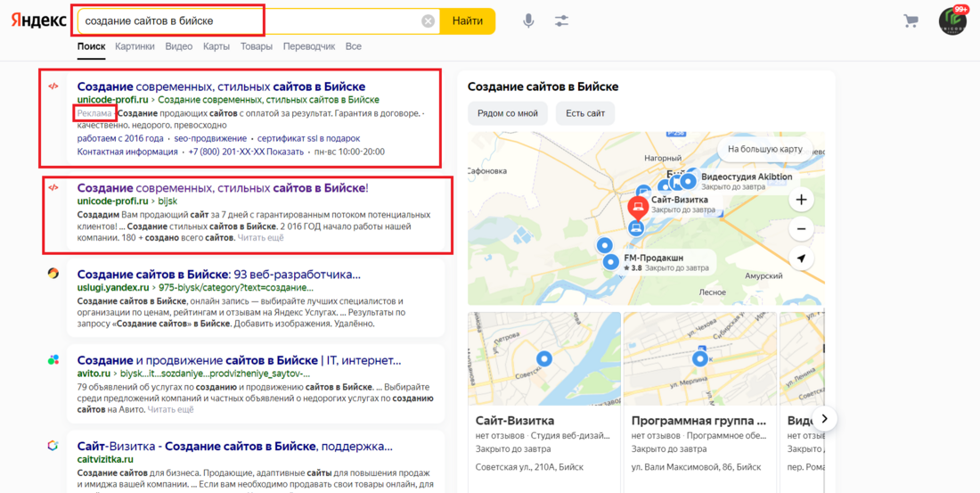Click работаем с 2016 года sitelink

pos(120,139)
